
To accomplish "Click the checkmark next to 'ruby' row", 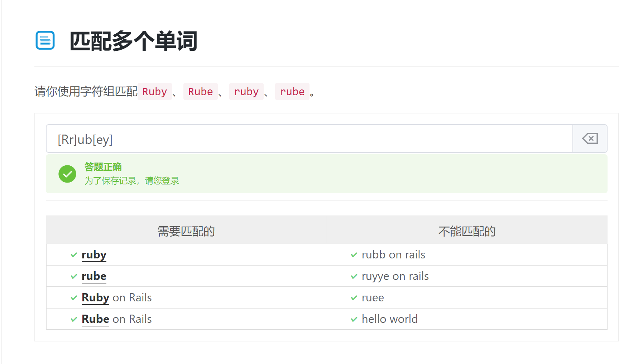I will pyautogui.click(x=74, y=255).
